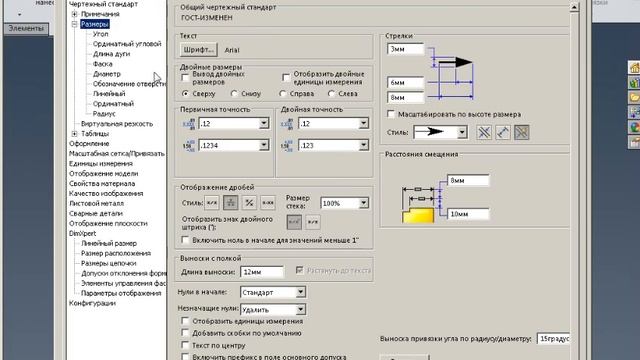Enable Добавить скобки по умолчанию checkbox
The width and height of the screenshot is (640, 360).
[185, 333]
